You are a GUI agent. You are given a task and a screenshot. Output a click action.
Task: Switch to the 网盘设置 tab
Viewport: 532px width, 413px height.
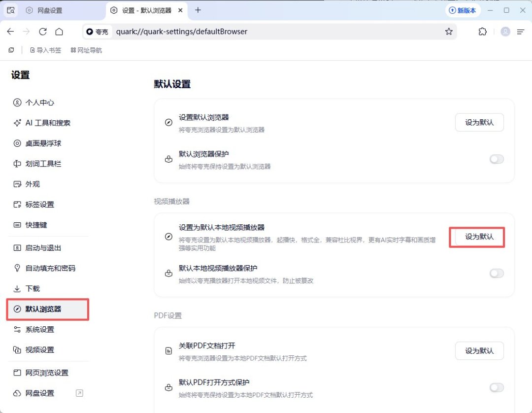click(x=44, y=10)
